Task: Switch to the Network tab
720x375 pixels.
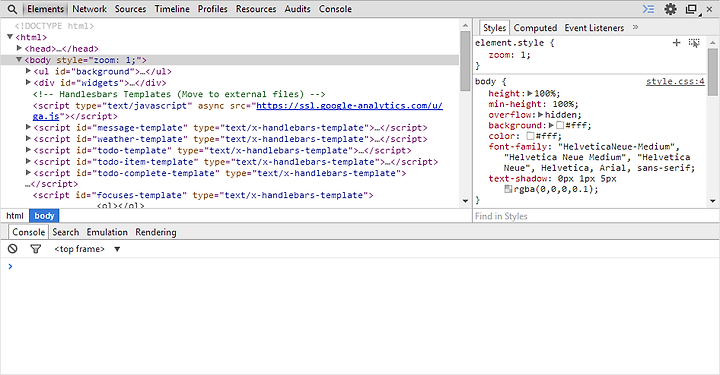Action: tap(89, 9)
